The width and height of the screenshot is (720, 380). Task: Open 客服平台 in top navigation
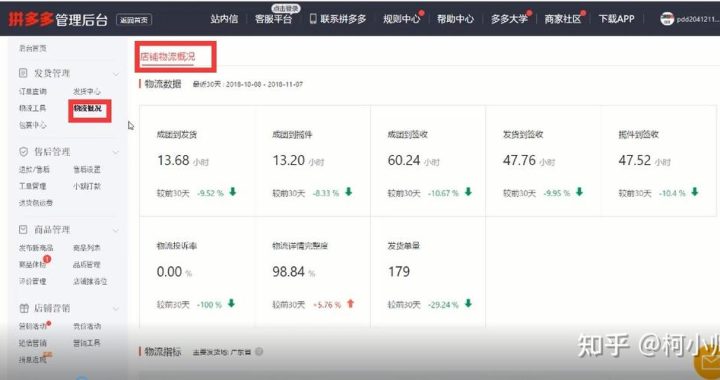point(274,19)
